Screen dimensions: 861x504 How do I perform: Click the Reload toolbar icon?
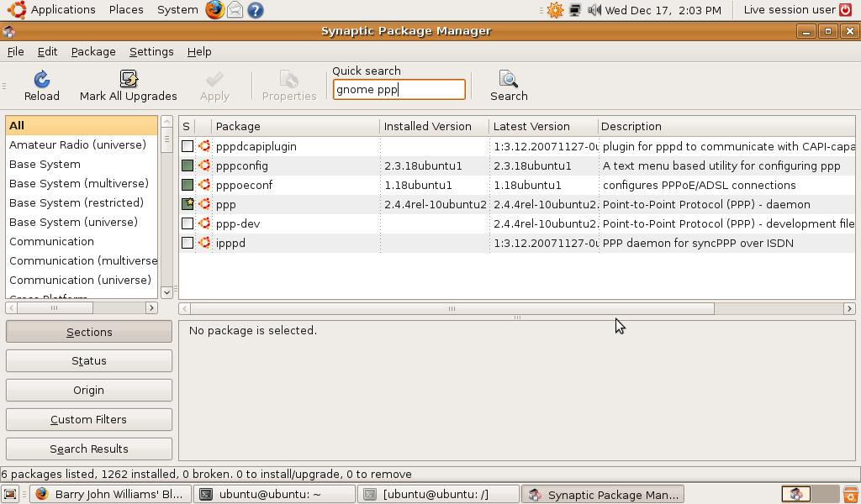pyautogui.click(x=42, y=80)
